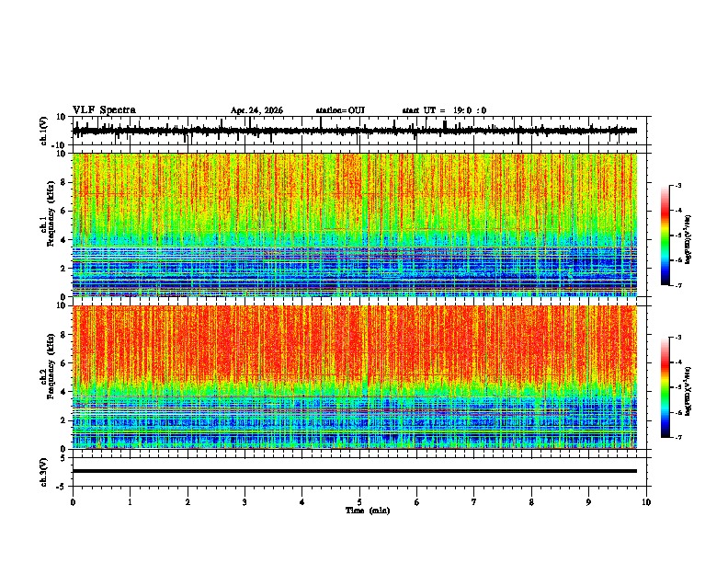Click the ch.3(V) axis label
This screenshot has height=563, width=728.
click(44, 472)
